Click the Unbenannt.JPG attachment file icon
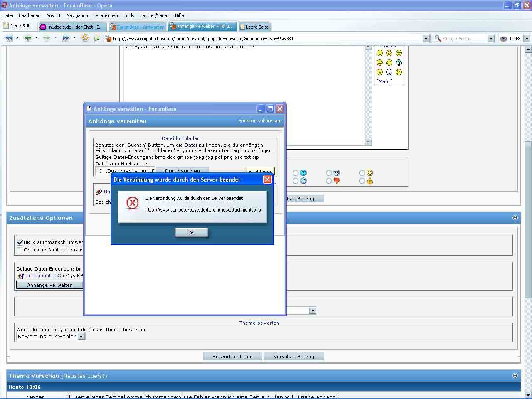The image size is (532, 399). 20,276
